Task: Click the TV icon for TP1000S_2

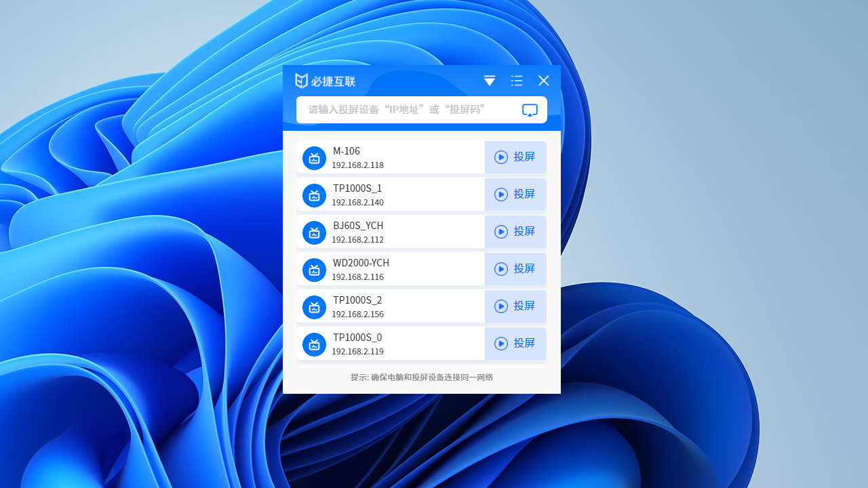Action: pos(314,307)
